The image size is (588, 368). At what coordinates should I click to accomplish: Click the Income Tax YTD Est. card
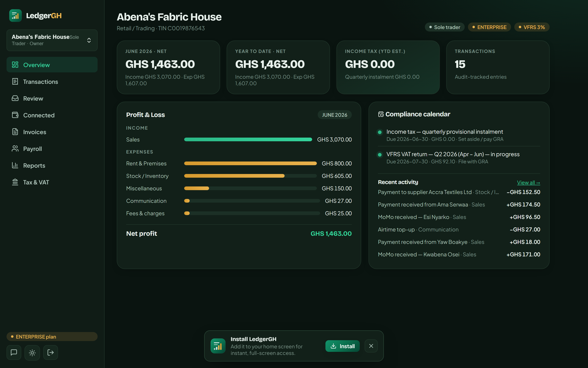[x=388, y=67]
